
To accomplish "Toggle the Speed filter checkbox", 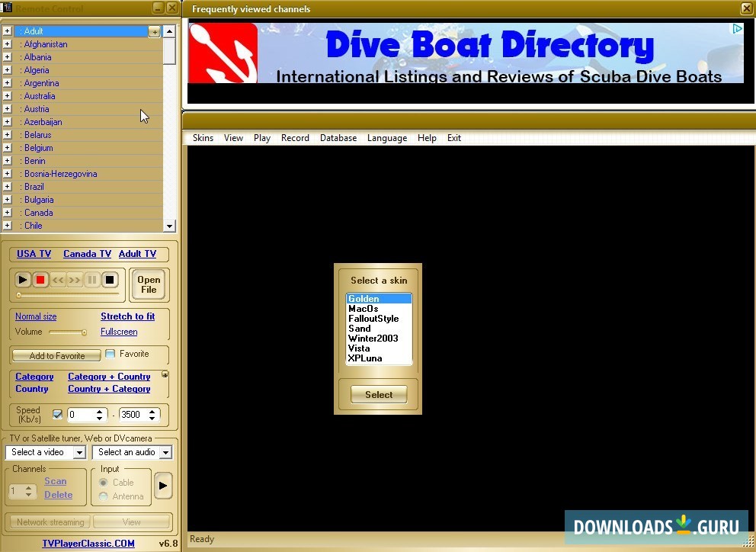I will [57, 415].
